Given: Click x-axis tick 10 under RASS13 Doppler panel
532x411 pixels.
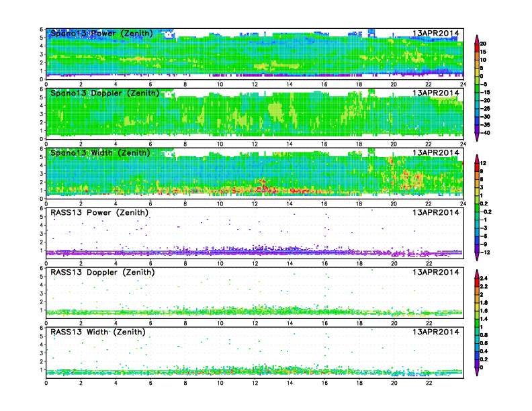Looking at the screenshot, I should coord(220,323).
